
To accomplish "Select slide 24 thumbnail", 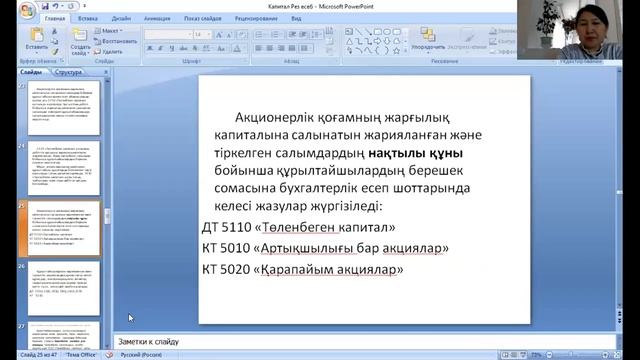I will click(64, 168).
